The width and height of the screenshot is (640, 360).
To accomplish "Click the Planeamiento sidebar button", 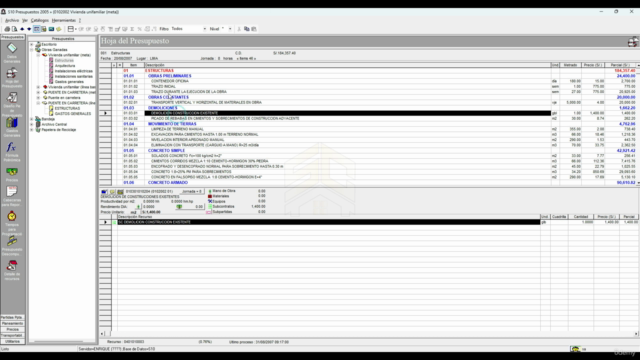I will 12,323.
